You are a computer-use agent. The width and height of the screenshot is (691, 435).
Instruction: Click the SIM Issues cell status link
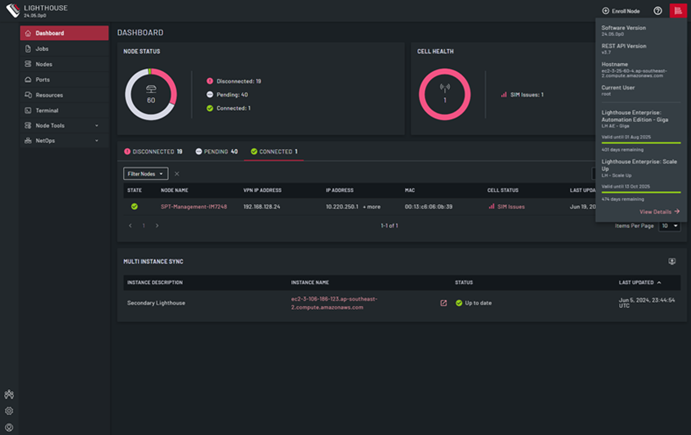[506, 207]
